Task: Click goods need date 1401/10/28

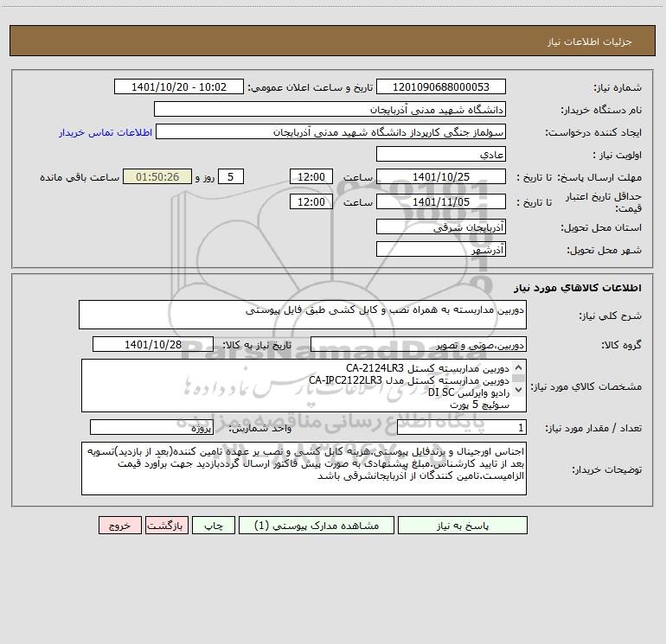Action: [x=153, y=344]
